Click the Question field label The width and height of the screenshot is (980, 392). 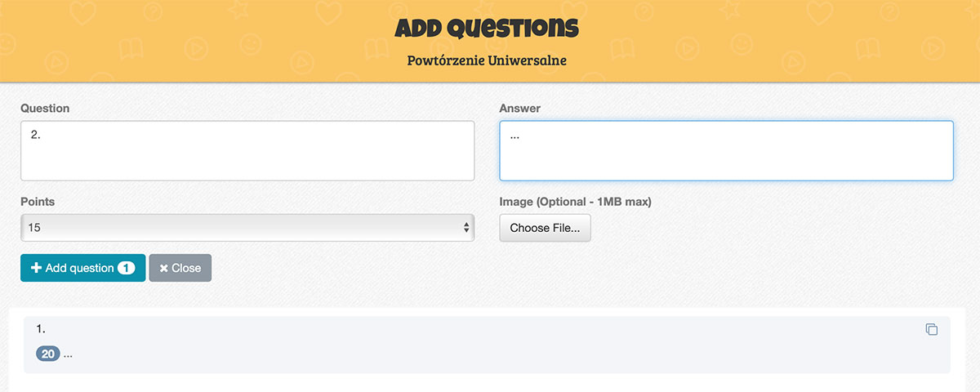click(x=45, y=108)
